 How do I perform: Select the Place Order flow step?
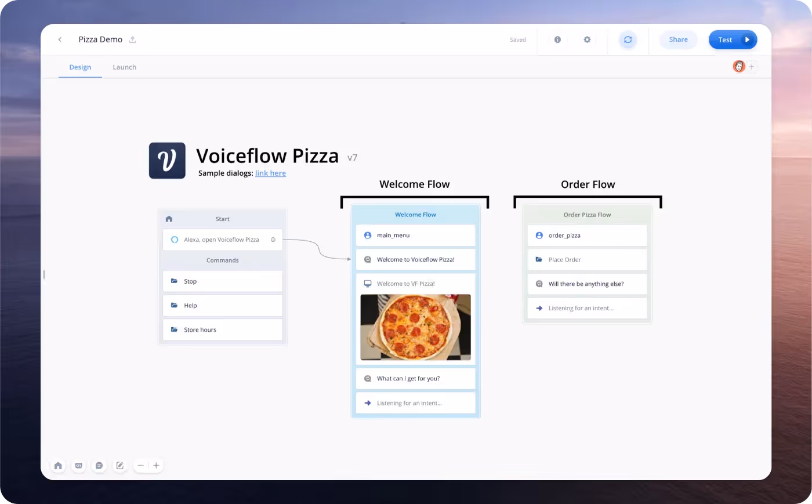[587, 260]
